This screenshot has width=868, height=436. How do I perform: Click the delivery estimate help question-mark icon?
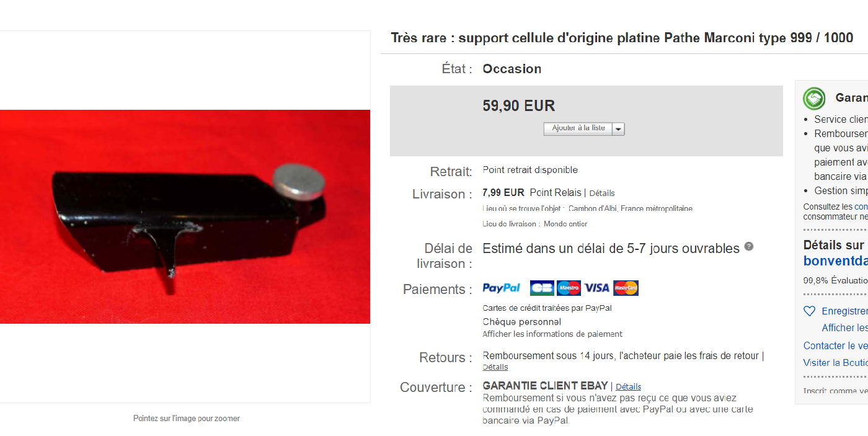click(x=749, y=246)
